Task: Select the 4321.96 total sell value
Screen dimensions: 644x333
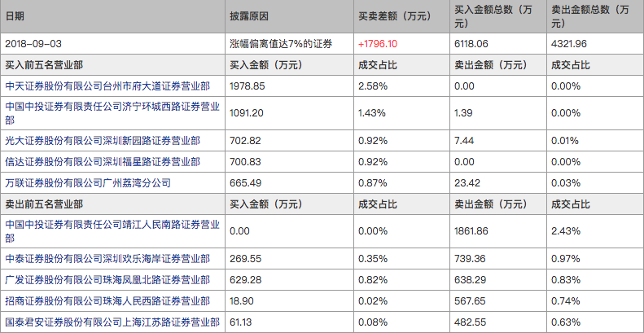Action: (569, 44)
